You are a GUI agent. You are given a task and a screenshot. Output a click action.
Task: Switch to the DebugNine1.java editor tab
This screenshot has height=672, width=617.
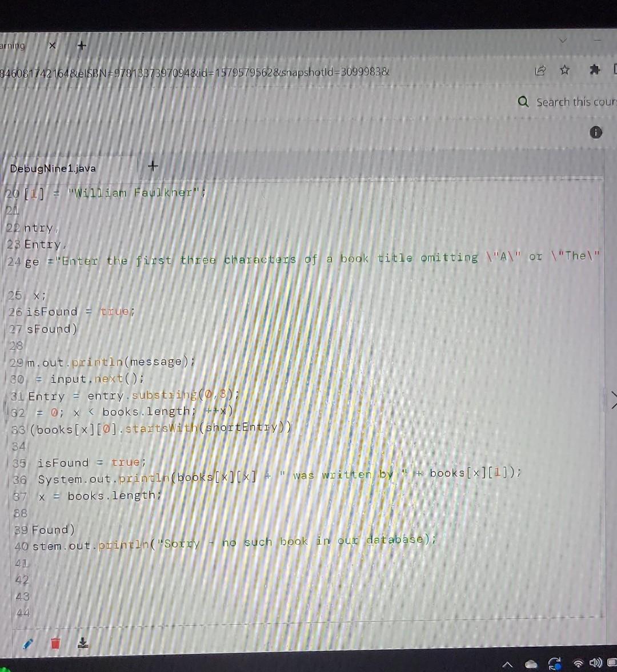(53, 168)
